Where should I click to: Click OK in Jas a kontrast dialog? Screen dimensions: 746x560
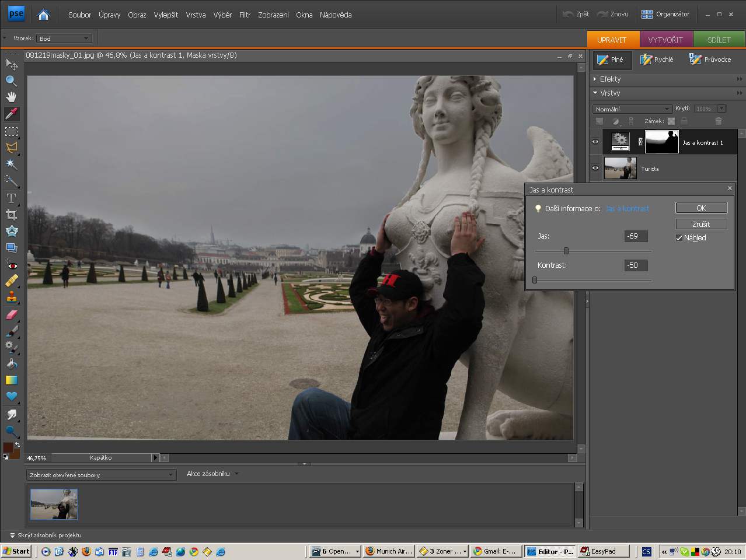click(x=701, y=208)
